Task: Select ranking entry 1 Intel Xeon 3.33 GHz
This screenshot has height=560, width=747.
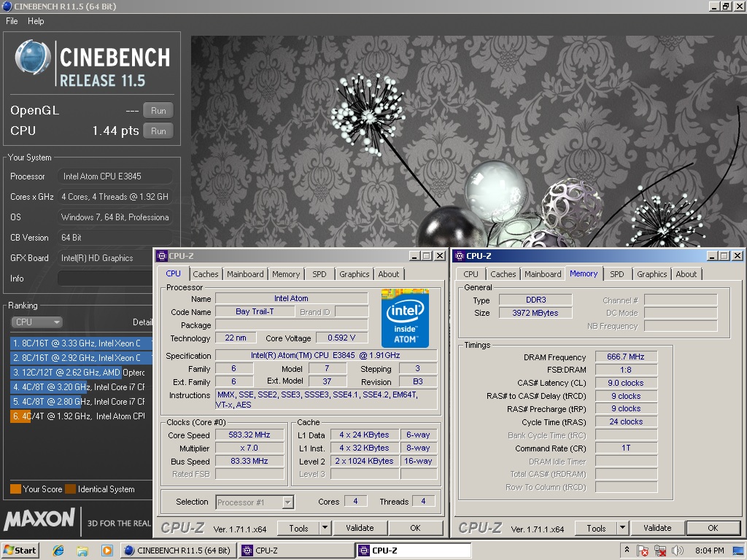Action: tap(81, 343)
